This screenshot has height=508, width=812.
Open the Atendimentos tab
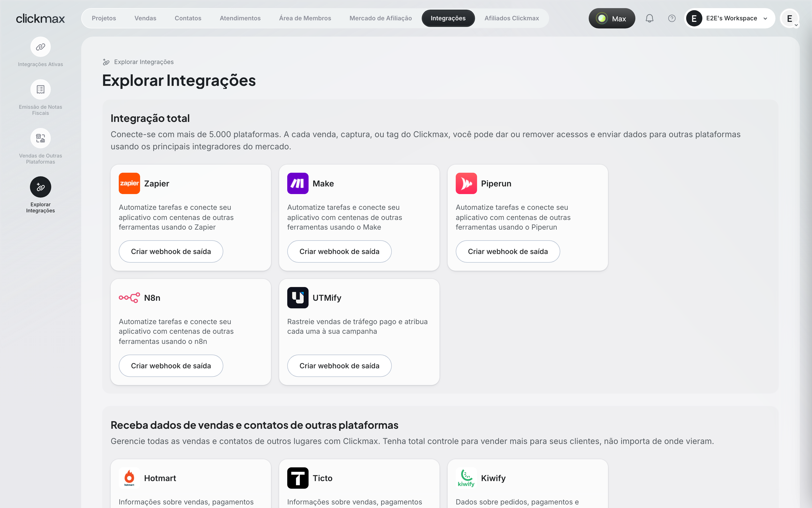(240, 19)
